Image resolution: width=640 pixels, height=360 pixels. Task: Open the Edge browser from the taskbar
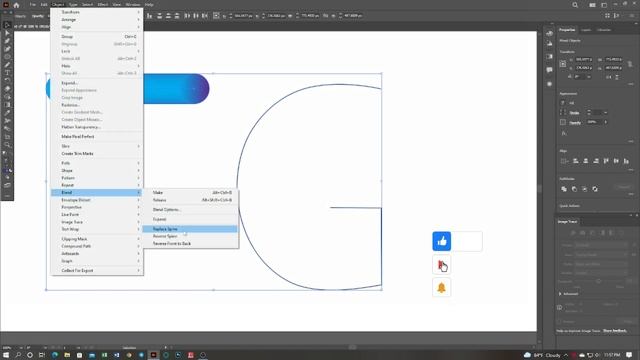pyautogui.click(x=55, y=355)
